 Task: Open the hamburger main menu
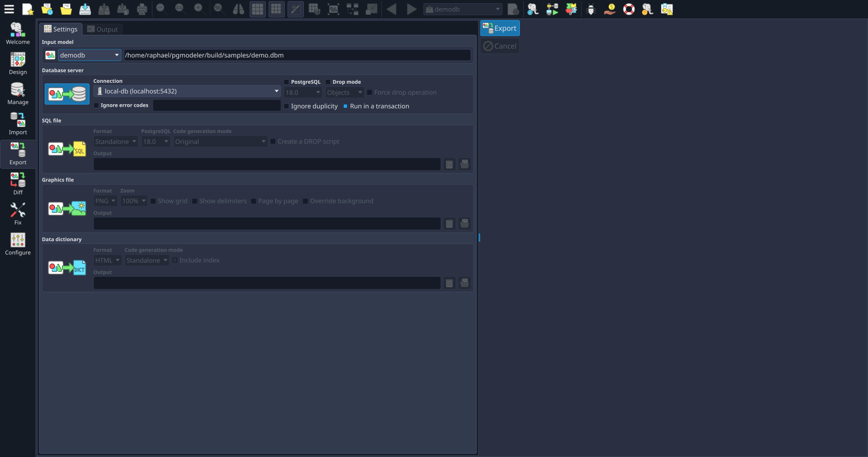[x=9, y=9]
